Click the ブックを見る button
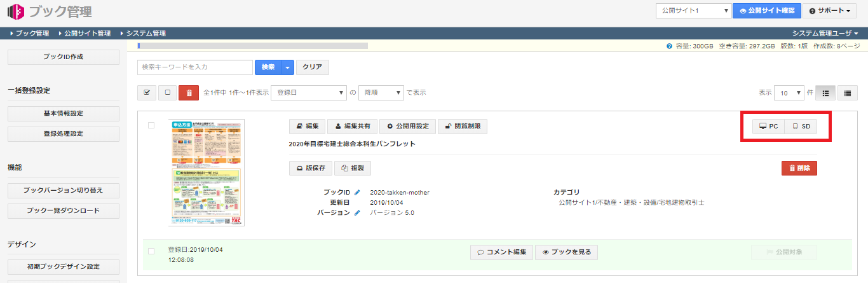Viewport: 868px width, 283px height. (566, 252)
